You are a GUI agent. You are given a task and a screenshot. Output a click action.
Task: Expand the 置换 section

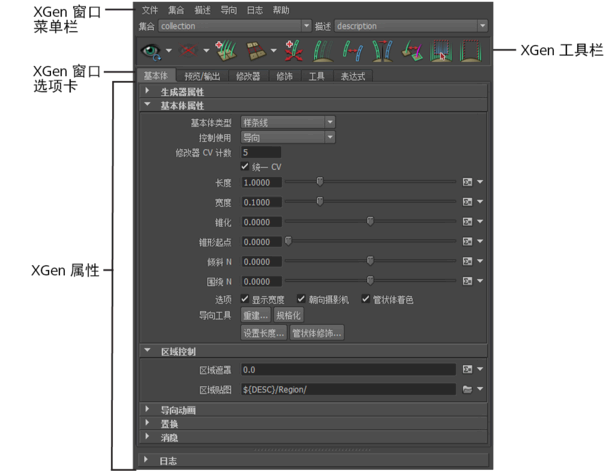(x=313, y=423)
